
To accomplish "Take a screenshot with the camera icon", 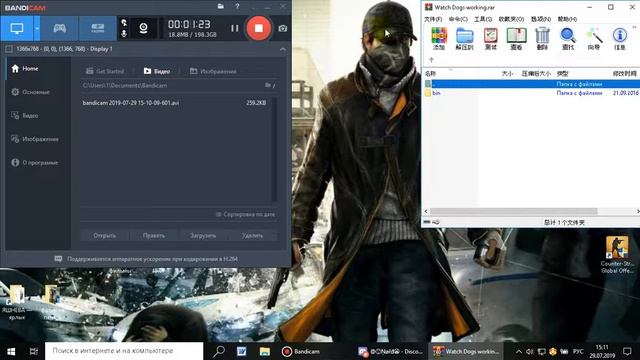I will click(x=282, y=28).
